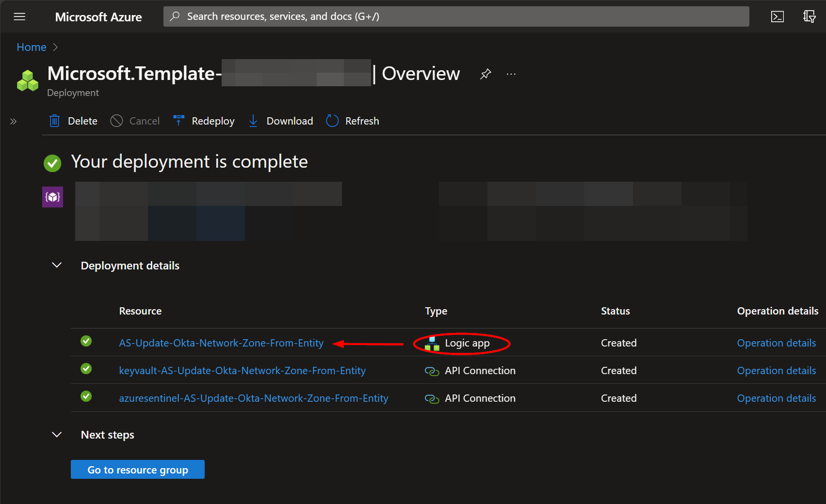Viewport: 826px width, 504px height.
Task: Click green check for azuresentinel row
Action: click(86, 396)
